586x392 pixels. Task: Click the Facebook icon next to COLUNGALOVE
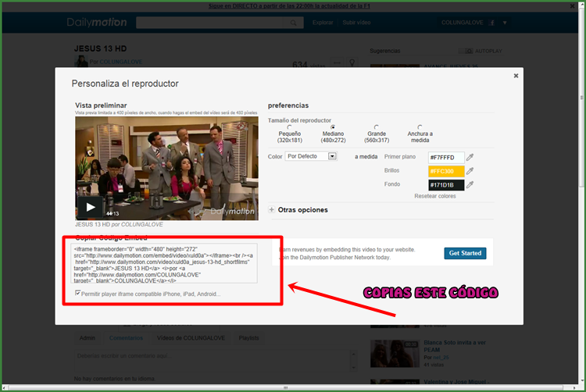491,23
